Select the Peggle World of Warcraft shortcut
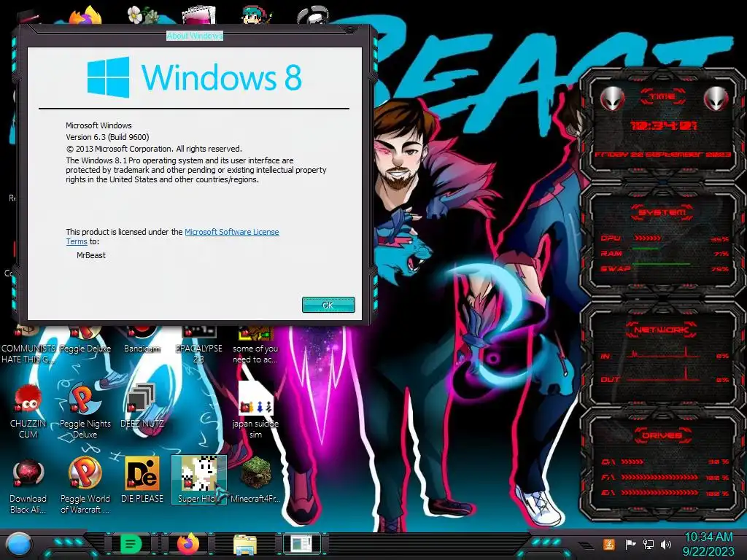This screenshot has width=747, height=560. (85, 486)
